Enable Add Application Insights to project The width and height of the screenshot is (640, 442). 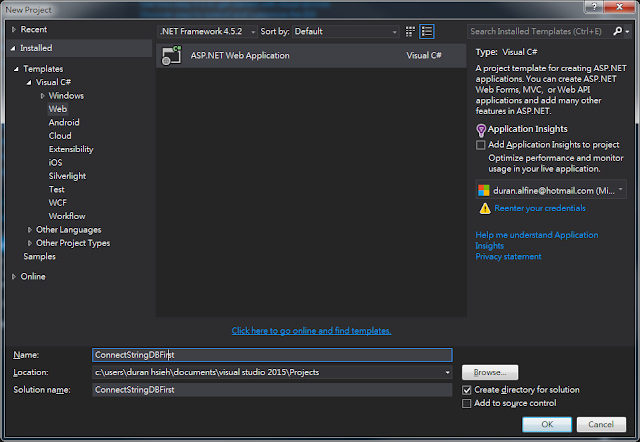pos(481,145)
